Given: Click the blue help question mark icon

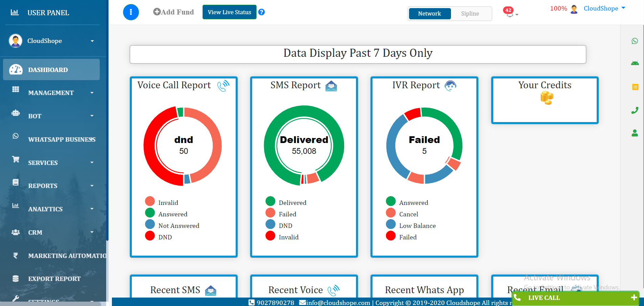Looking at the screenshot, I should tap(261, 12).
